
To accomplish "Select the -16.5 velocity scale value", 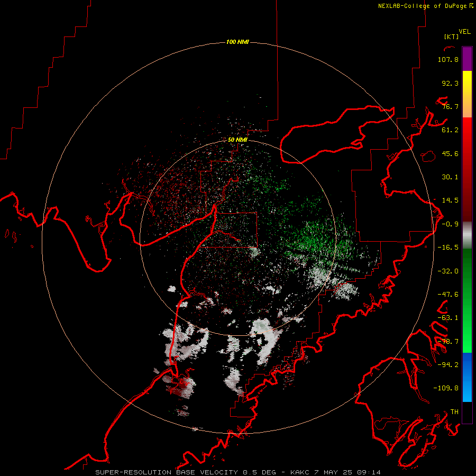I will [x=448, y=248].
